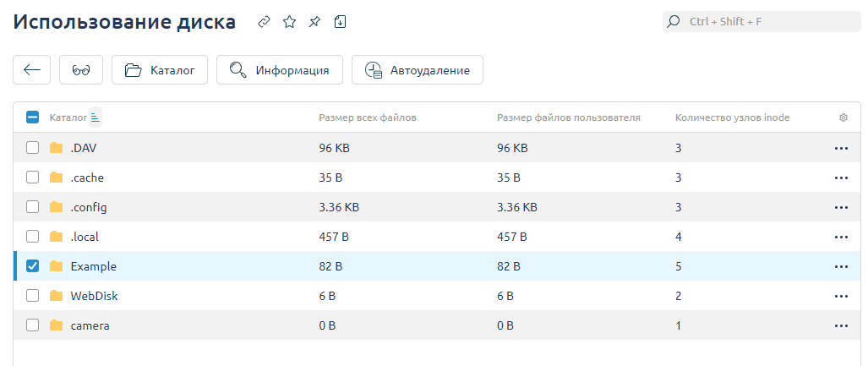868x366 pixels.
Task: Click the inode count 5 in Example row
Action: coord(678,266)
